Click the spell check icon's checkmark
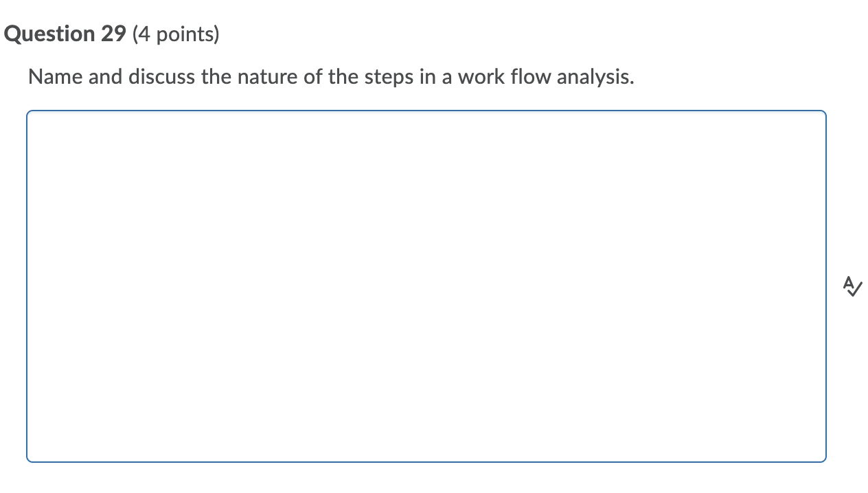The image size is (868, 493). 856,291
